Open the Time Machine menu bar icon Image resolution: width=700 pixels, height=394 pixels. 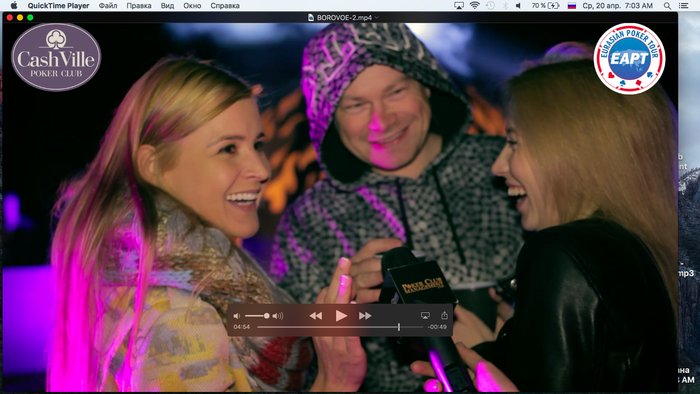pos(490,5)
